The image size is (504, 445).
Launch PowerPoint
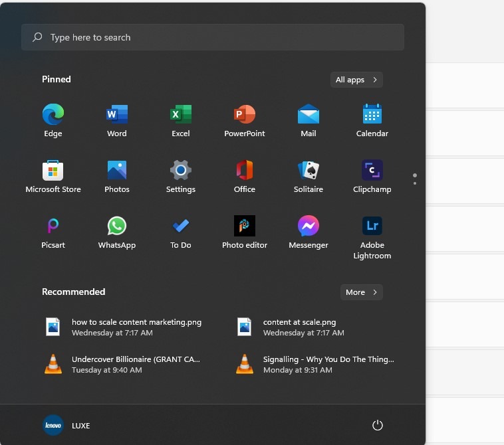click(x=244, y=120)
